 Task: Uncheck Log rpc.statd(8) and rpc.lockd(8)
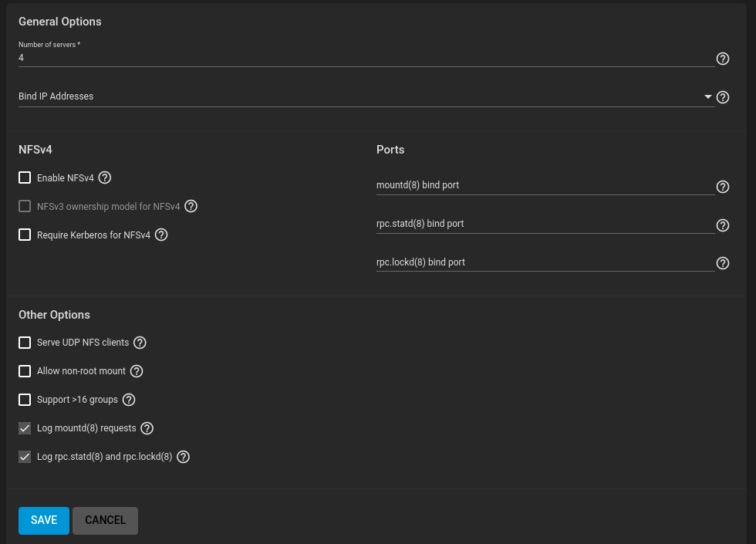tap(25, 457)
